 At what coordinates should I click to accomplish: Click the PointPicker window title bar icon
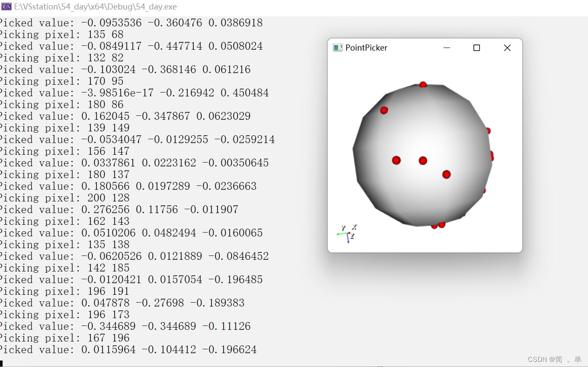point(337,48)
